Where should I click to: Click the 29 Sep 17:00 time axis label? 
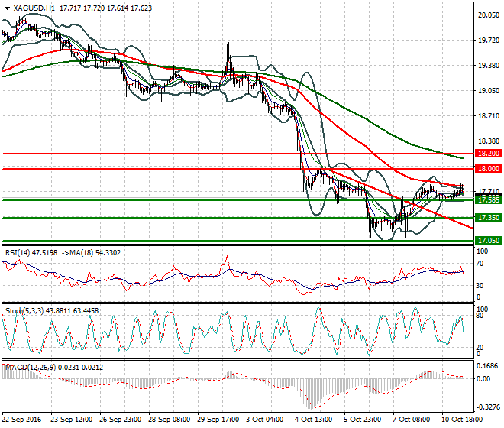click(218, 420)
